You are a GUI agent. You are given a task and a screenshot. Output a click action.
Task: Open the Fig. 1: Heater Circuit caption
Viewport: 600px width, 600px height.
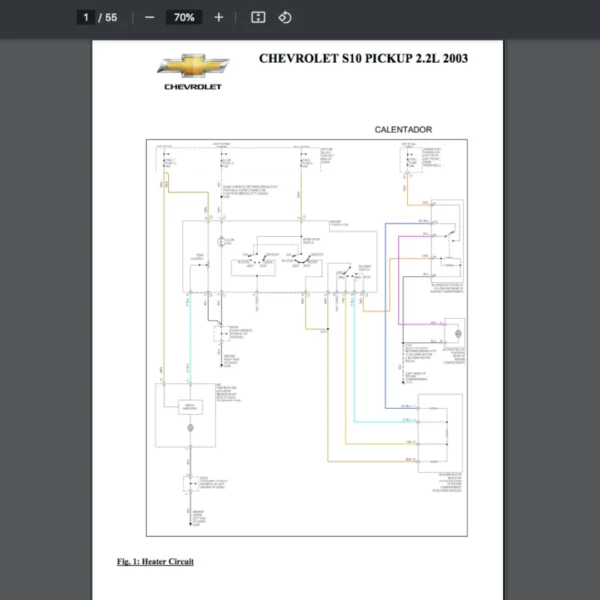[155, 562]
